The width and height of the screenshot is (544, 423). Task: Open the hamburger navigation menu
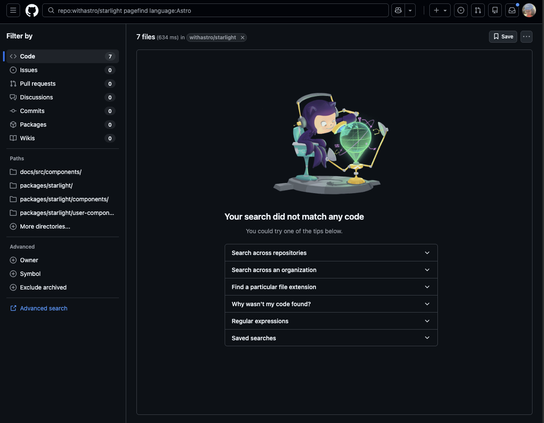click(x=13, y=10)
